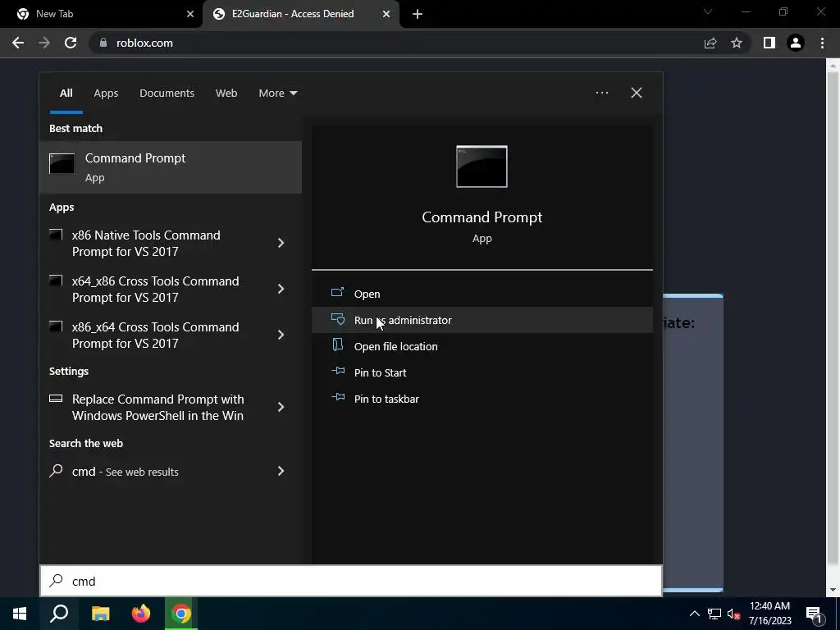
Task: Close the New Tab browser tab
Action: pyautogui.click(x=190, y=14)
